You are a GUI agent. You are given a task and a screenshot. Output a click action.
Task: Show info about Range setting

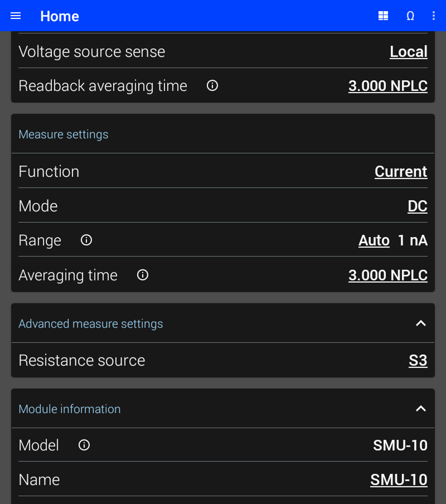86,240
